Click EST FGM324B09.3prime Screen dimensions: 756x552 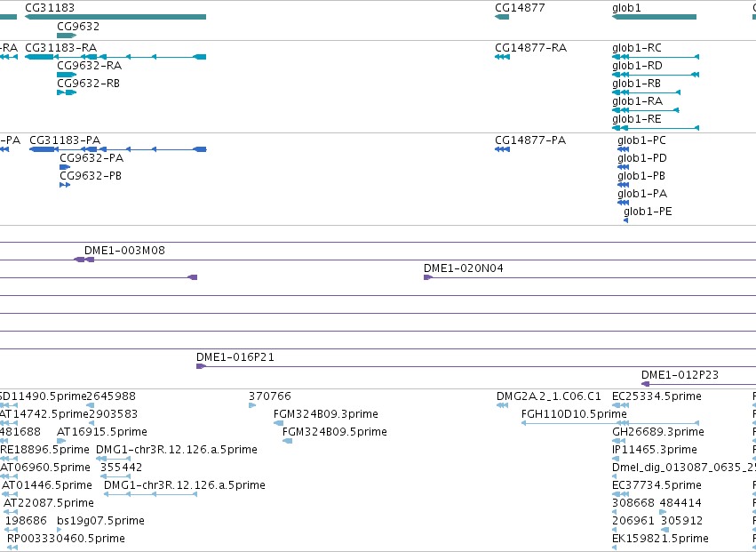[x=326, y=414]
